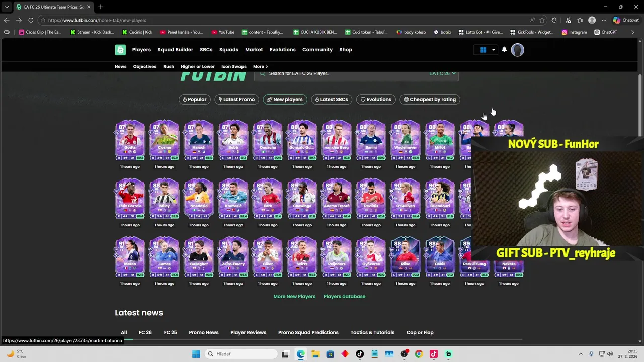Click the browser back arrow
The height and width of the screenshot is (362, 644).
pyautogui.click(x=7, y=20)
